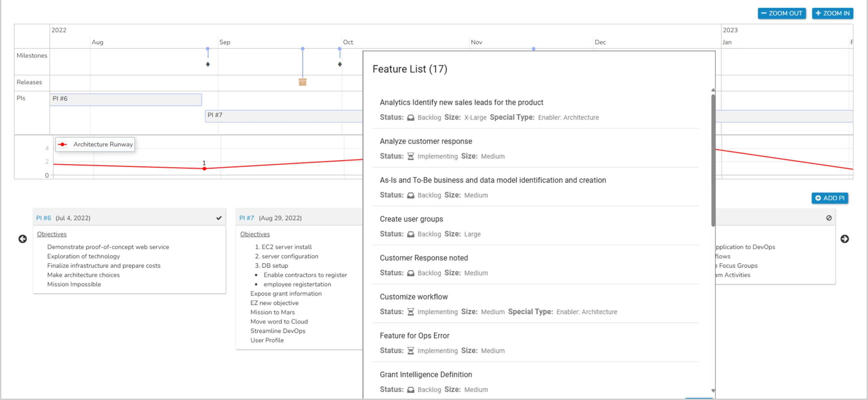Open the PI #7 link in card header
Viewport: 868px width, 400px height.
pyautogui.click(x=246, y=218)
